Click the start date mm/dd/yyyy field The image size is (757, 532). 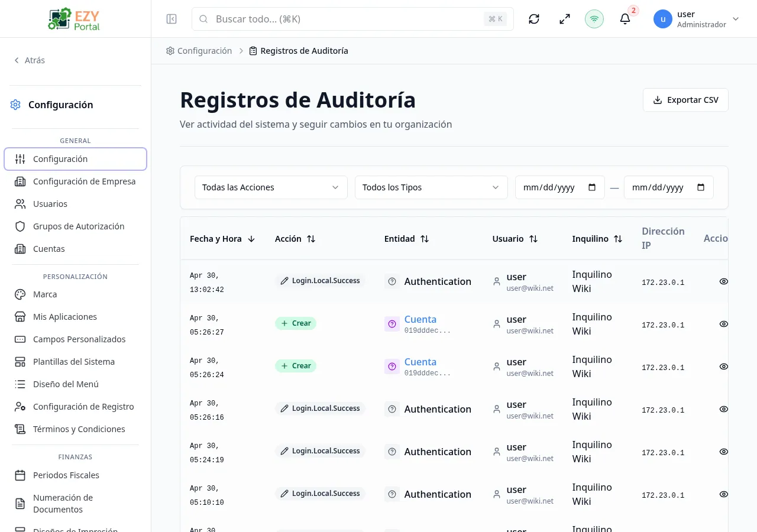point(560,187)
